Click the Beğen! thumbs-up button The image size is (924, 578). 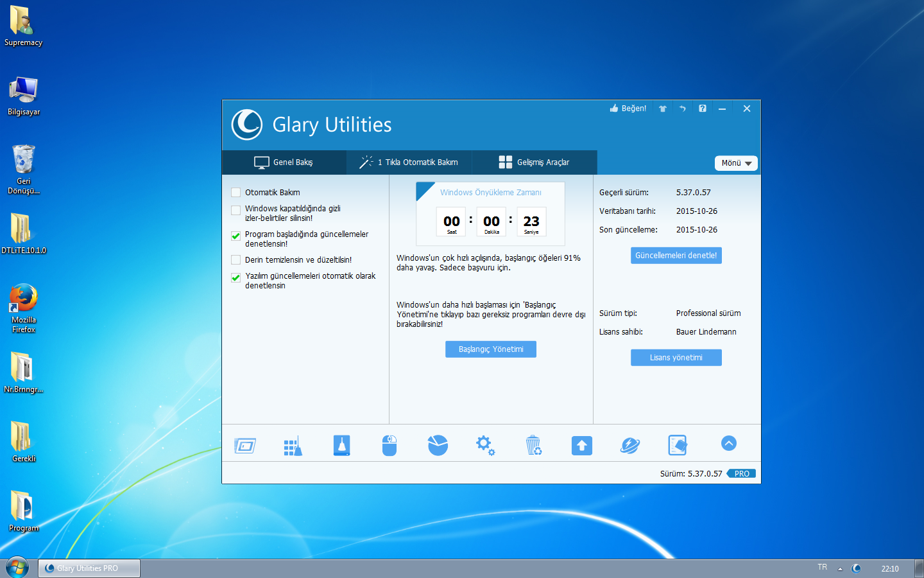click(x=628, y=109)
